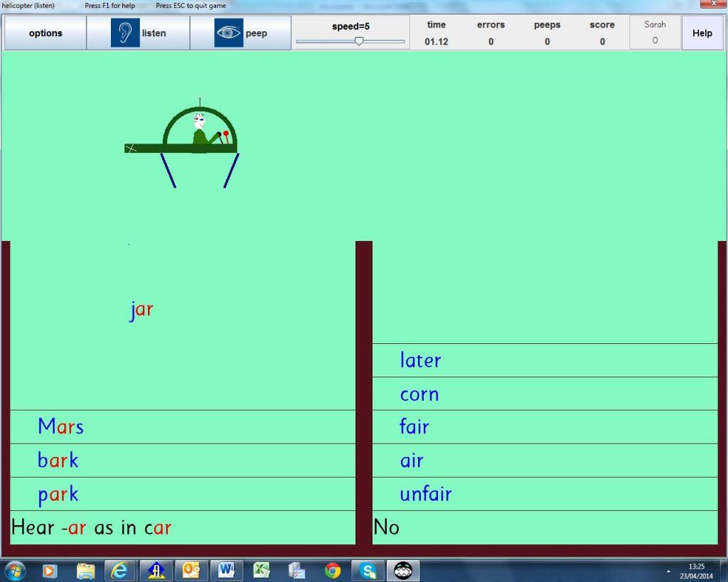This screenshot has height=582, width=728.
Task: Click the options button
Action: click(x=45, y=33)
